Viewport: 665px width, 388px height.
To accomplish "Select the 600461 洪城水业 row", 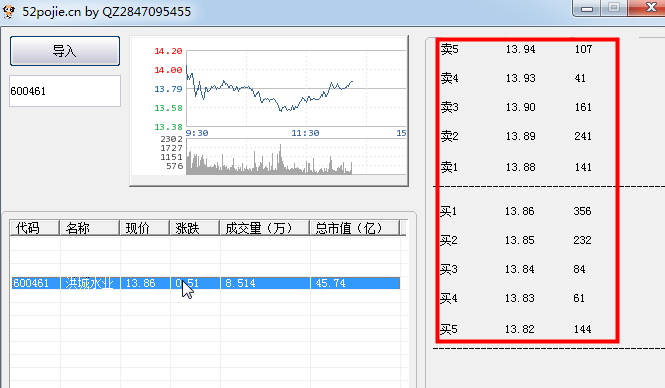I will click(206, 283).
